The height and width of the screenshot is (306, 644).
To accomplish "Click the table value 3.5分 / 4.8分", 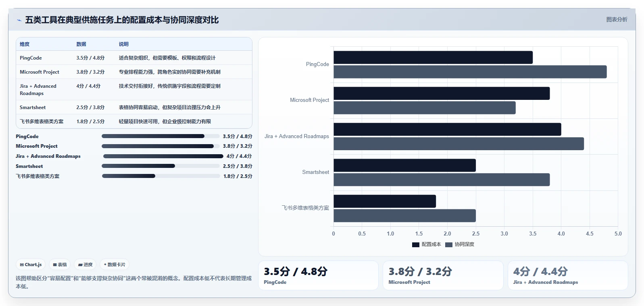I will click(x=90, y=58).
